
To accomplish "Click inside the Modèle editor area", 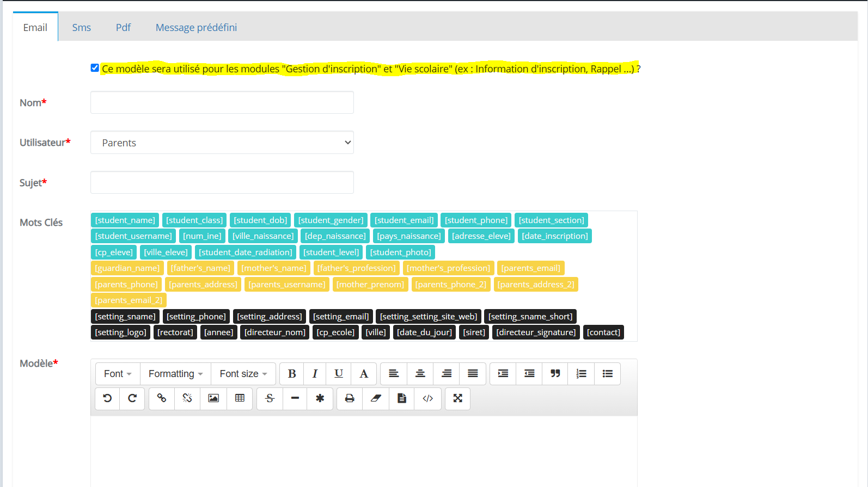I will [364, 452].
